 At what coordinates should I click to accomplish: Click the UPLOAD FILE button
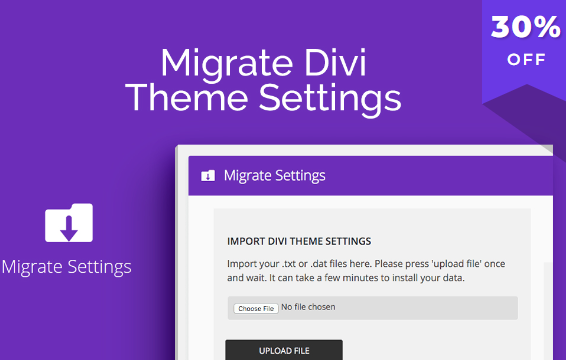pyautogui.click(x=284, y=350)
